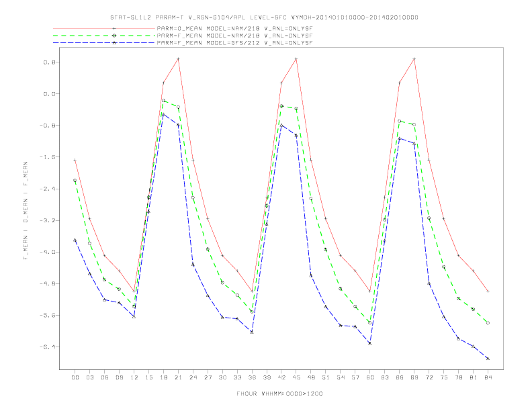Click the red plus marker in the legend
532x411 pixels.
[114, 28]
